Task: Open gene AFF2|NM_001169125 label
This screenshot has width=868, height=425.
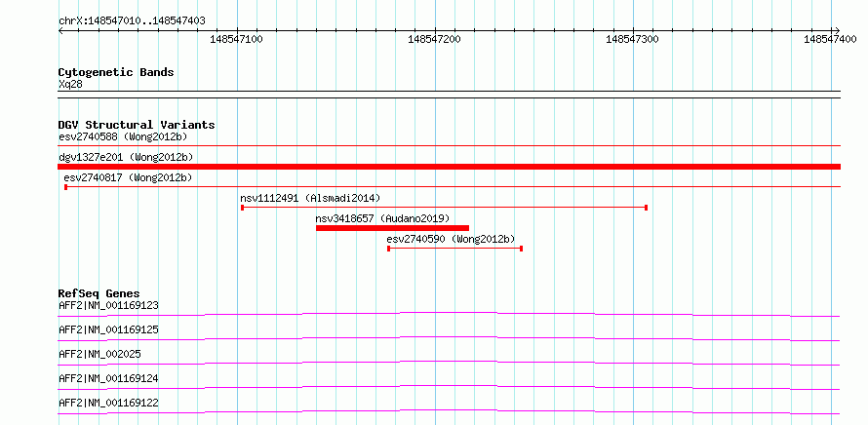Action: tap(108, 329)
